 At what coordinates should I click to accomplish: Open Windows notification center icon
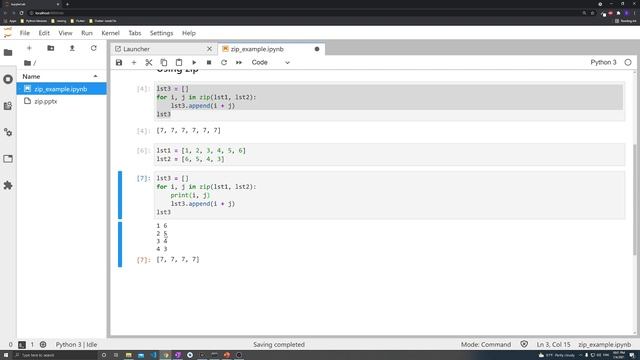632,355
